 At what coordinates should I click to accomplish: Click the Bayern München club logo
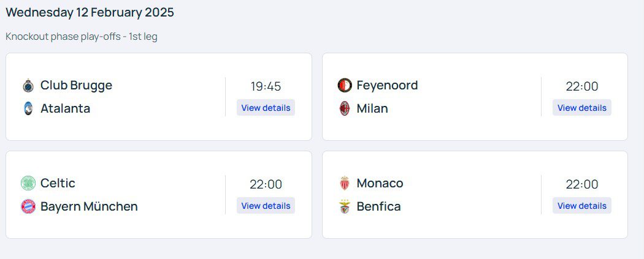point(28,206)
